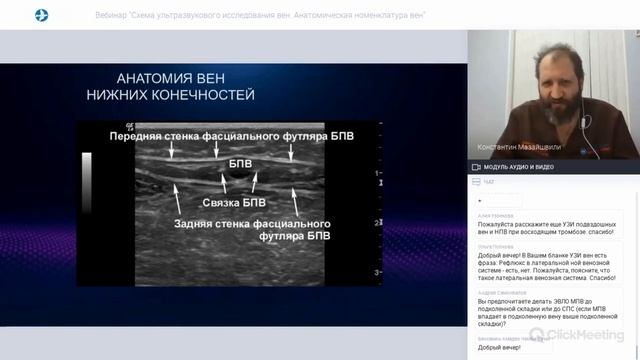Click the slide title АНАТОМИЯ ВЕН НИЖНИХ КОНЕЧНОСТЕЙ
640x360 pixels.
click(x=171, y=87)
